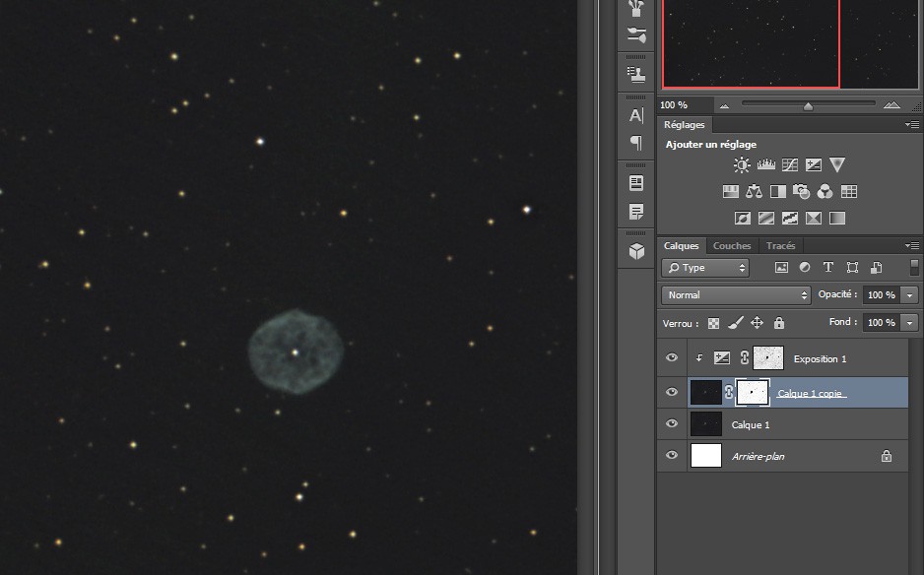Open the Normal blend mode dropdown

coord(736,295)
